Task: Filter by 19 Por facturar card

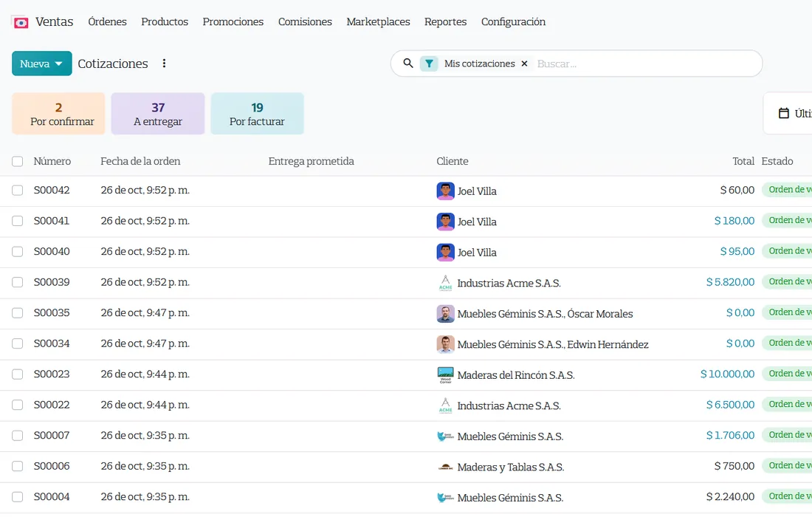Action: [258, 114]
